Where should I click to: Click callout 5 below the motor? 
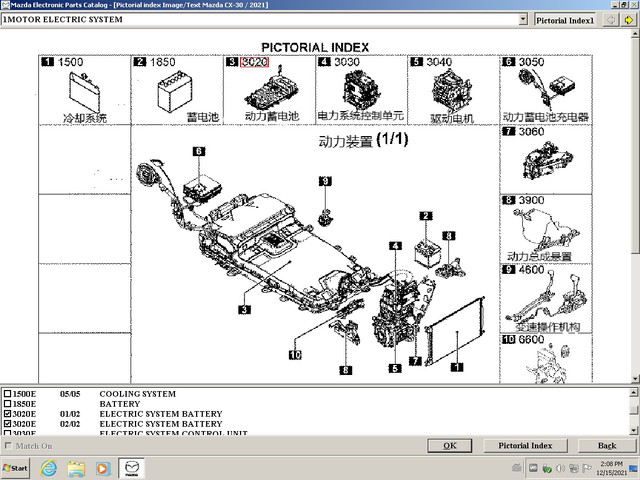point(395,368)
